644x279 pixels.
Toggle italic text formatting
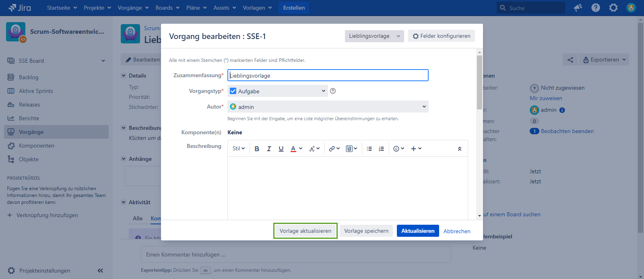[269, 149]
